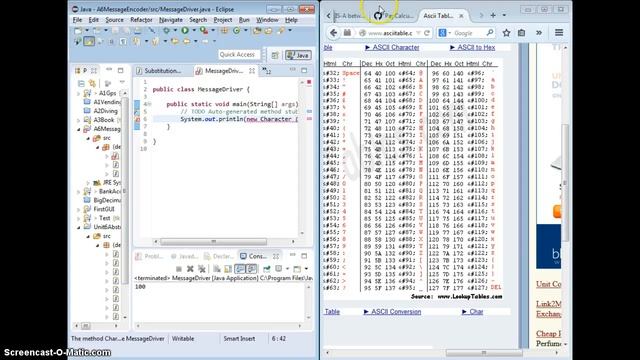Open the Display Selected Console dropdown arrow
The image size is (640, 360).
click(287, 269)
